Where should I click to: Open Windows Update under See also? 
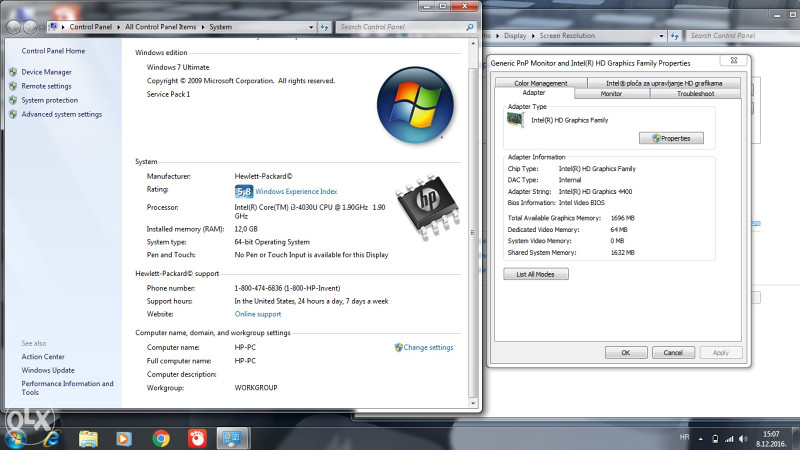[x=48, y=370]
